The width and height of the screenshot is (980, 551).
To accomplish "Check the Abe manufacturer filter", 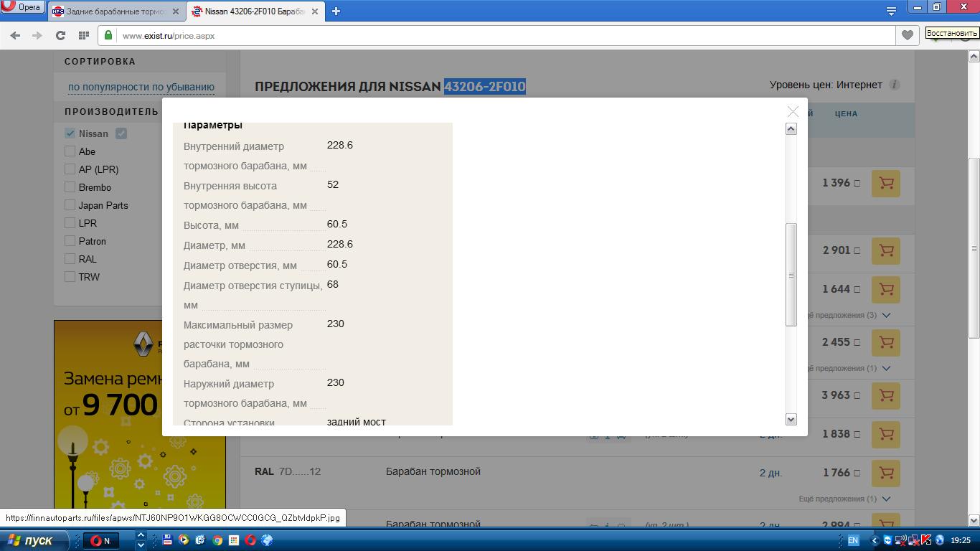I will point(70,151).
